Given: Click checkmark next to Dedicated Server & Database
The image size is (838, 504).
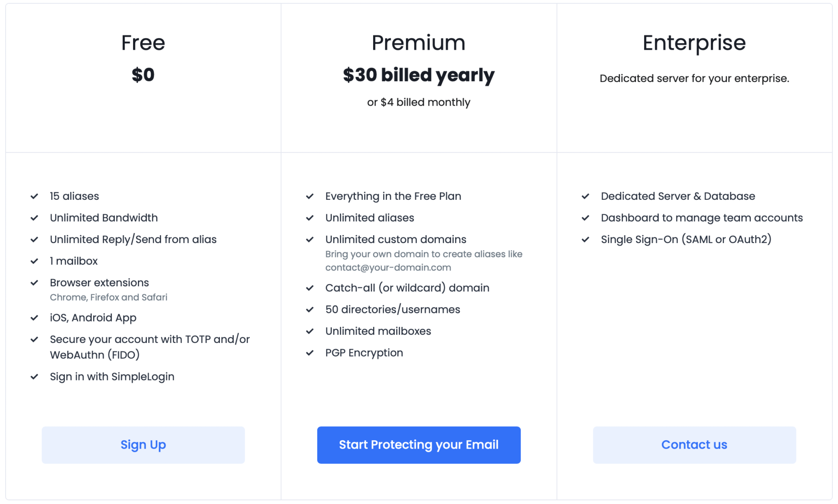Looking at the screenshot, I should pos(586,196).
